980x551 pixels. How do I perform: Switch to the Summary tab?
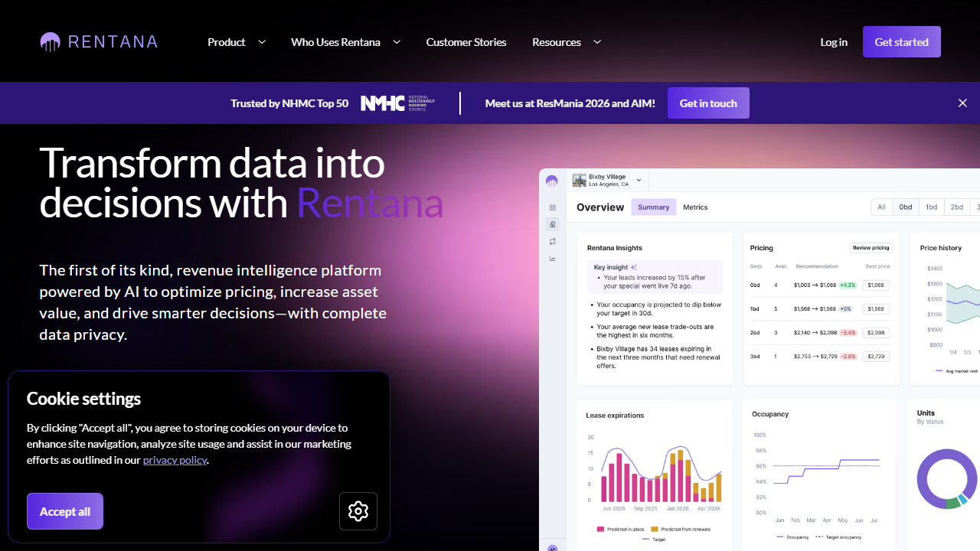coord(654,207)
